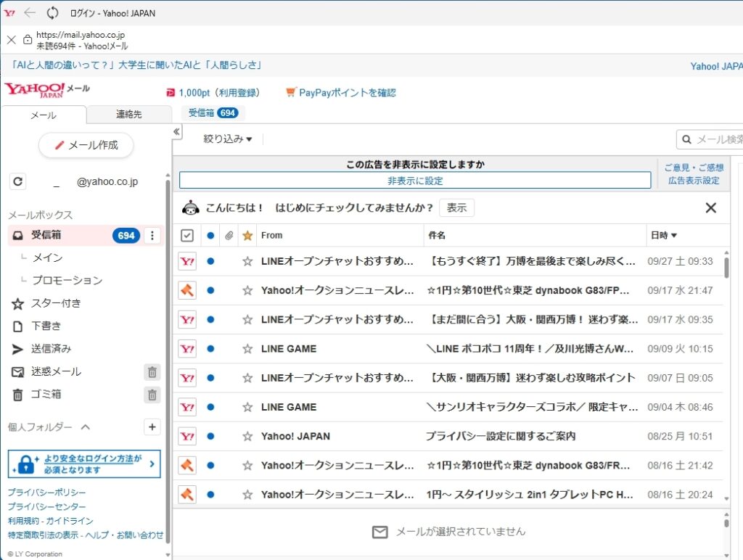Switch to the 連絡先 tab
The image size is (743, 560).
[x=128, y=115]
